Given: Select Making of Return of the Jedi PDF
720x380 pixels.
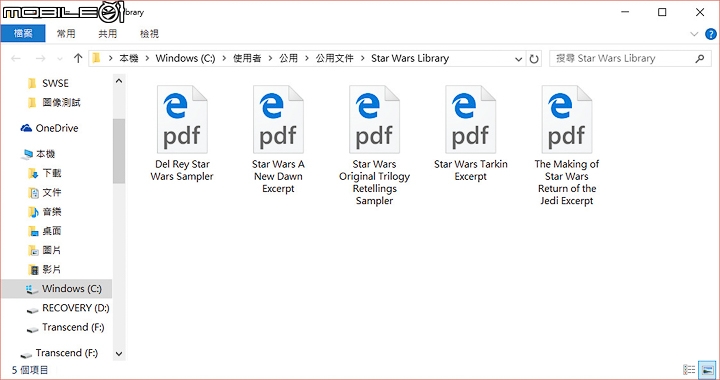Looking at the screenshot, I should 567,145.
